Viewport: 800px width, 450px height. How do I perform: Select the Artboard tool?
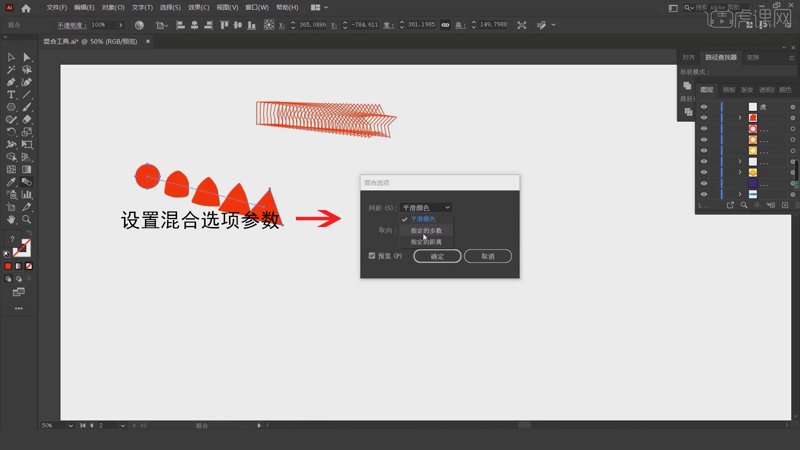(x=11, y=207)
